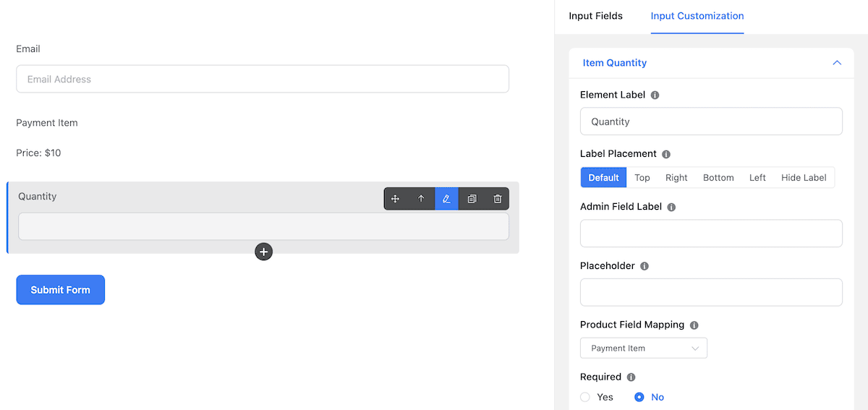Delete the Quantity field with trash icon
This screenshot has width=868, height=410.
tap(497, 199)
